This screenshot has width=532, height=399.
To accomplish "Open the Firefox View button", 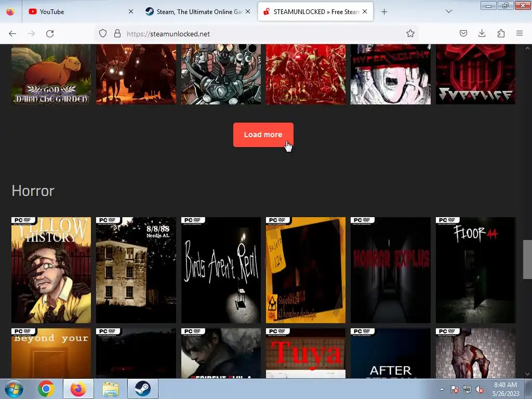I will click(10, 12).
